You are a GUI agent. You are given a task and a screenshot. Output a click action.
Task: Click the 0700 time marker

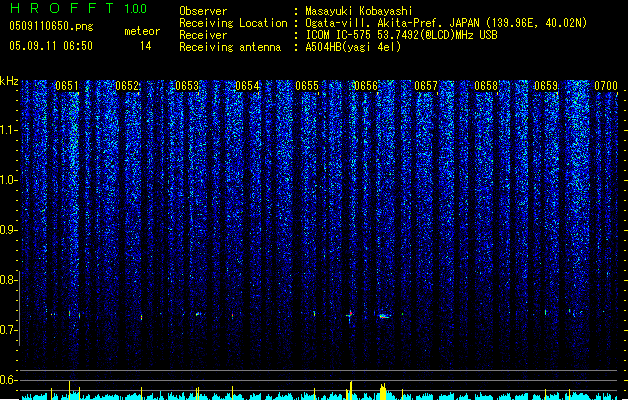tap(606, 86)
